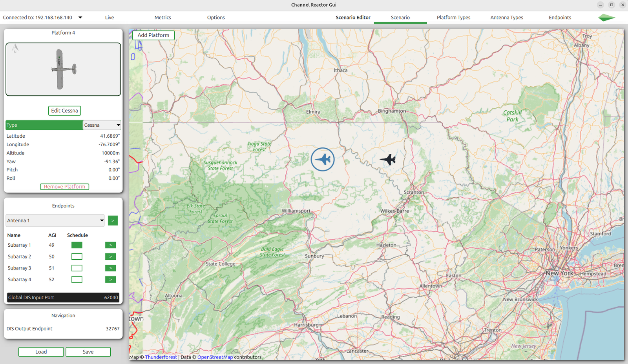628x364 pixels.
Task: Open Subarray 3 with its arrow icon
Action: (110, 268)
